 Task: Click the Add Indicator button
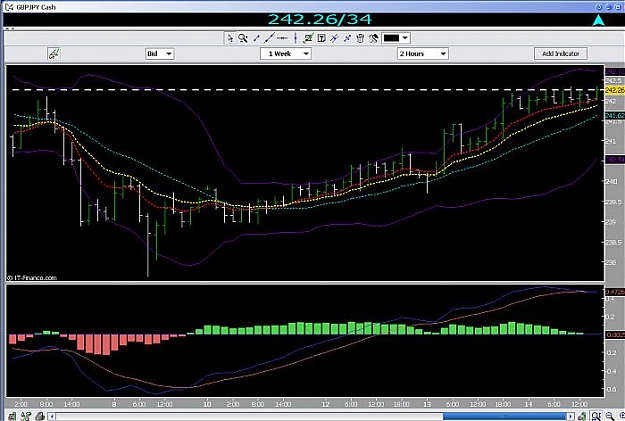pyautogui.click(x=560, y=54)
